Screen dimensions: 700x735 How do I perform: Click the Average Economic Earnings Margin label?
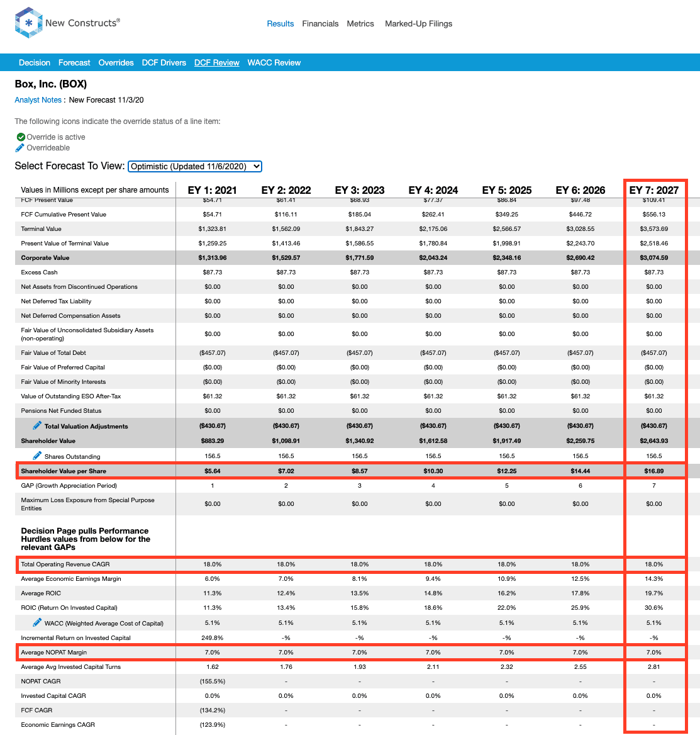tap(70, 578)
